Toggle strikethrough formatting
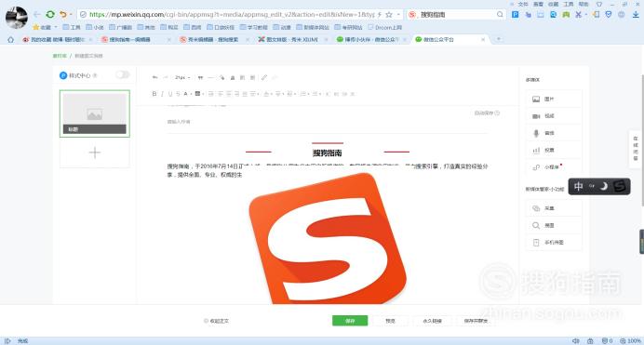 [x=178, y=94]
